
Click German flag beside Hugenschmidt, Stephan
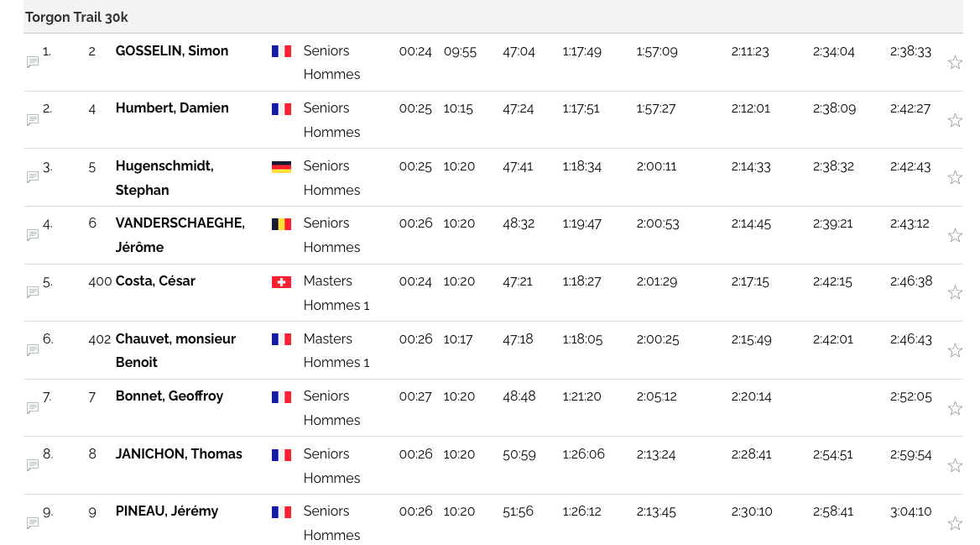coord(281,167)
